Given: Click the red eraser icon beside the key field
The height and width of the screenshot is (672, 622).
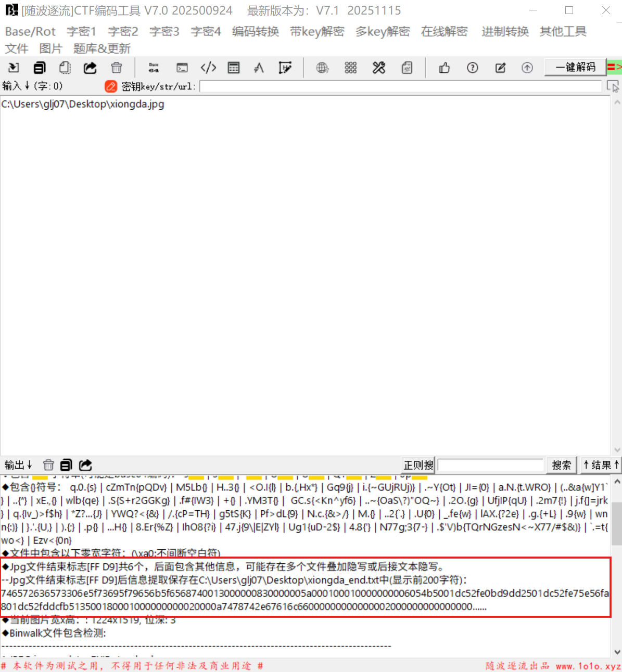Looking at the screenshot, I should 111,86.
